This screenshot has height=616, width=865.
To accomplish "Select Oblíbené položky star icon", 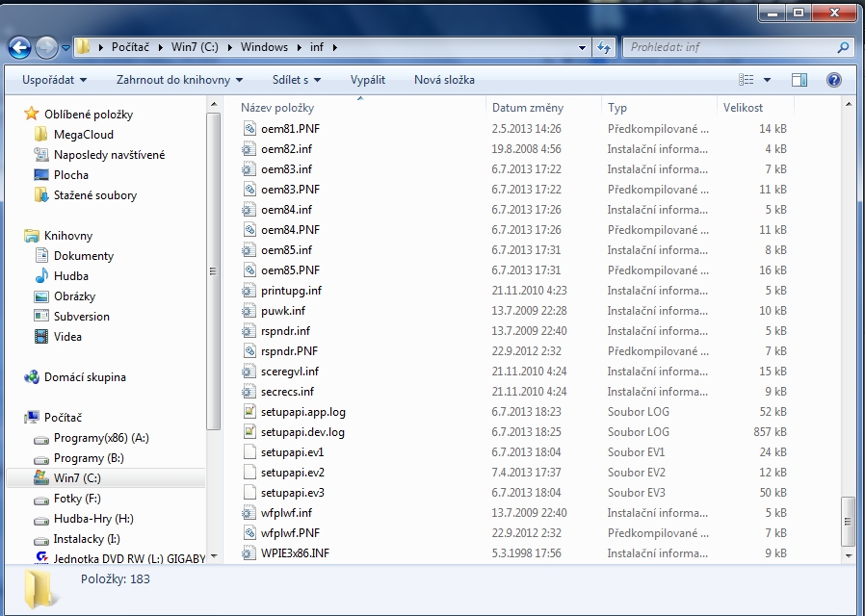I will point(32,114).
